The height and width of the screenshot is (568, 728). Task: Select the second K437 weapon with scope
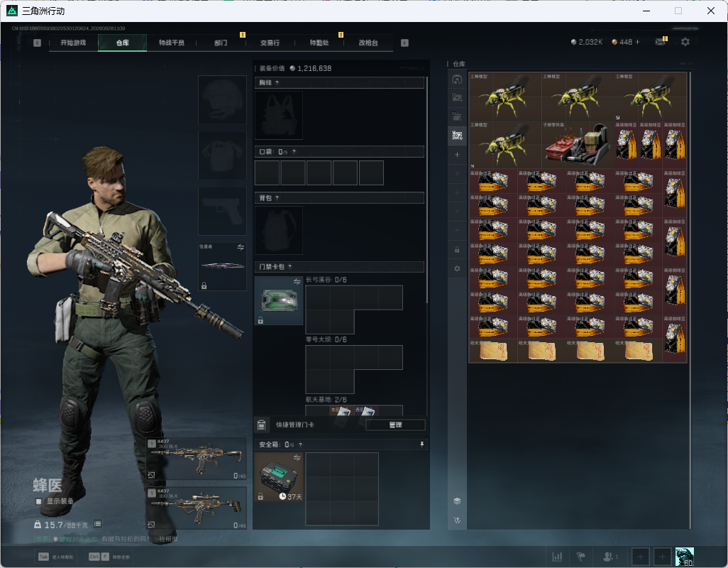tap(197, 508)
